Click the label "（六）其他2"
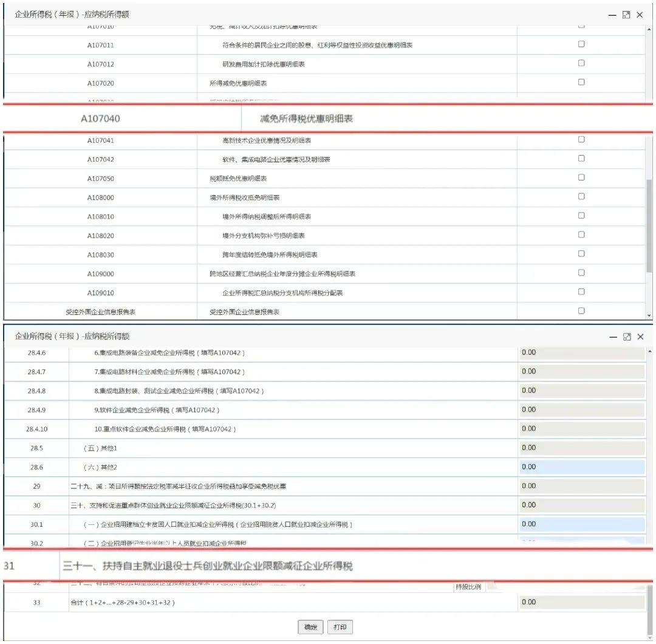Image resolution: width=656 pixels, height=644 pixels. tap(100, 467)
